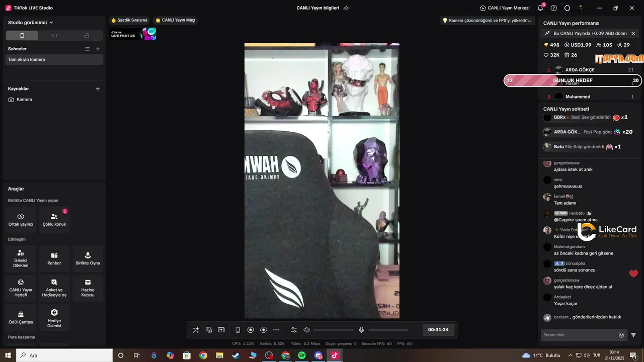Open Hazine Kutusu tool
This screenshot has width=644, height=362.
(x=88, y=288)
